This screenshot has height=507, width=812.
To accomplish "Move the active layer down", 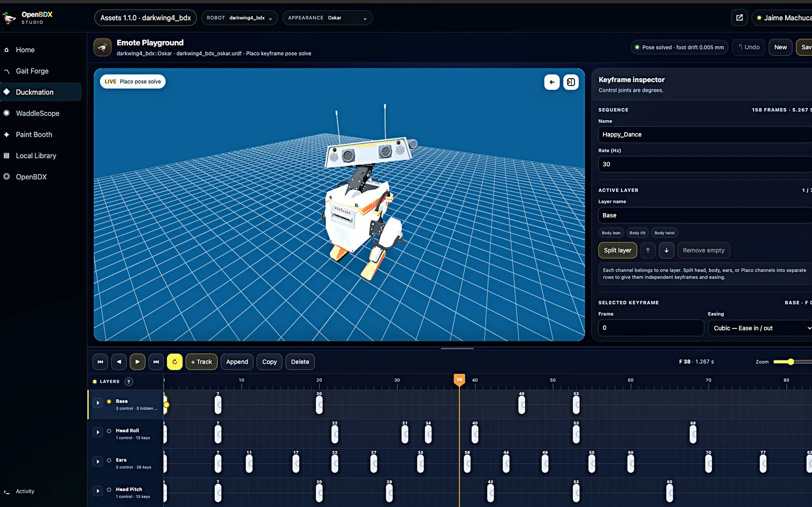I will click(666, 250).
